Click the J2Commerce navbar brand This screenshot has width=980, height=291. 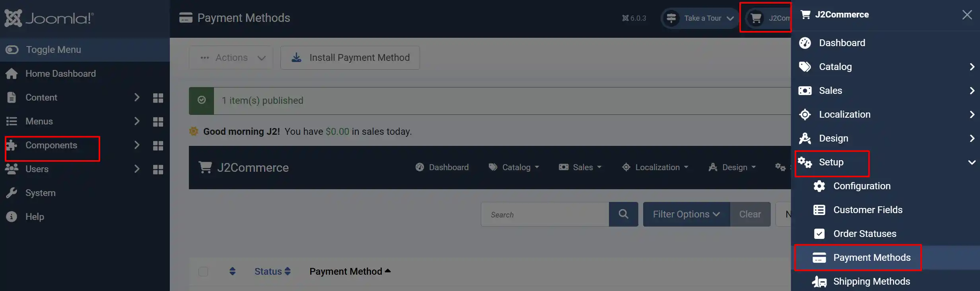click(x=244, y=167)
